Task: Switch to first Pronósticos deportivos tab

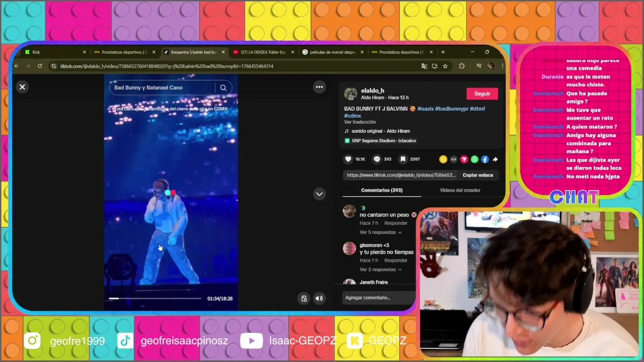Action: click(124, 52)
